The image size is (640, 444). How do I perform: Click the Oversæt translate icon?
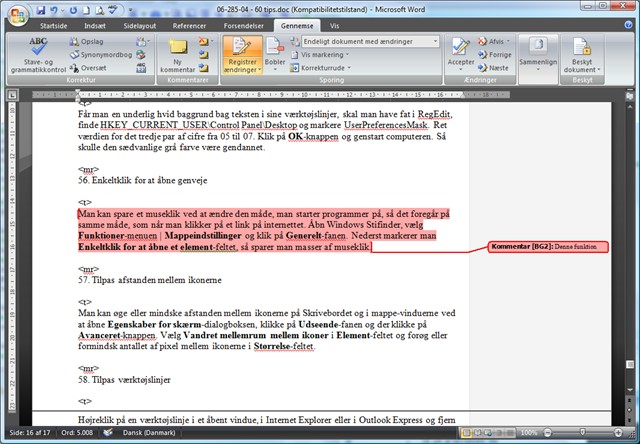(92, 68)
